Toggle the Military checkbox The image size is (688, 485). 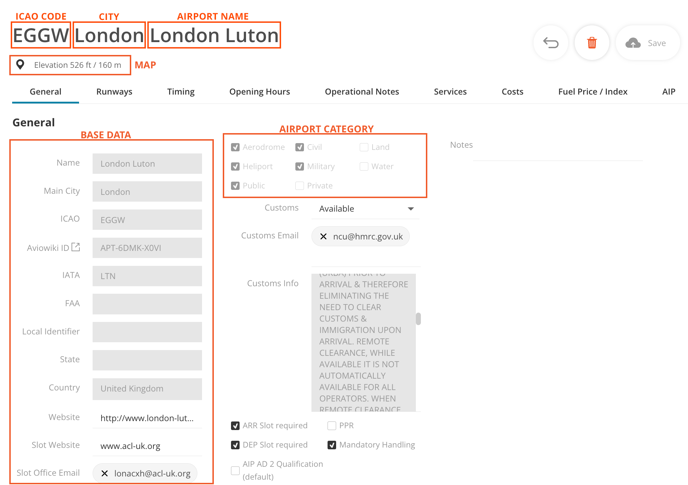click(x=300, y=166)
